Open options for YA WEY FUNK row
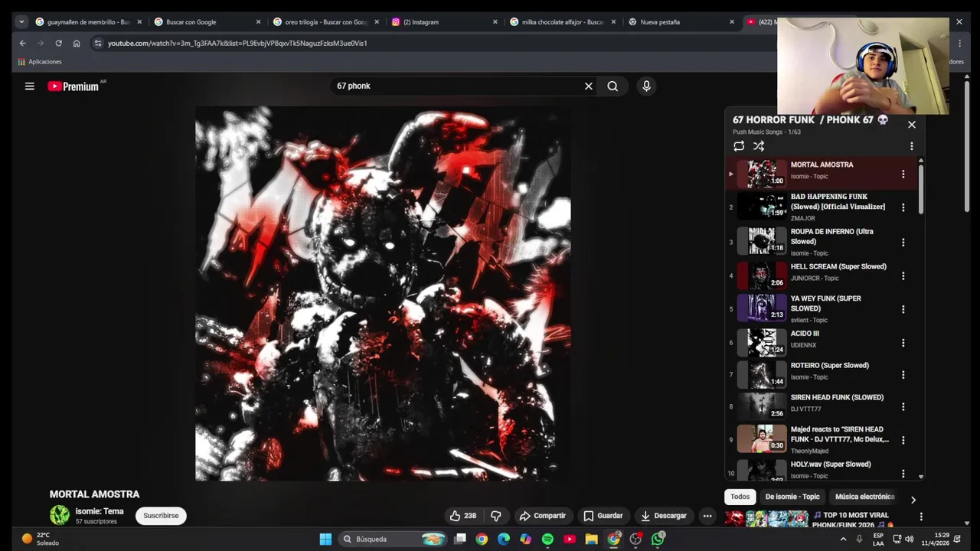This screenshot has height=551, width=980. 903,310
